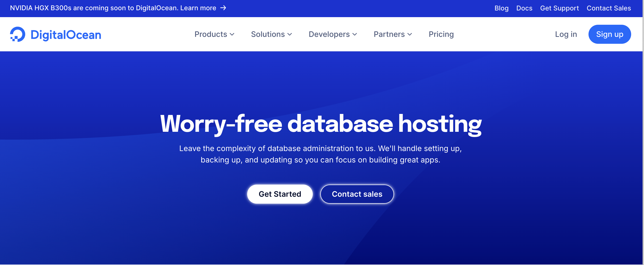Viewport: 644px width, 265px height.
Task: Expand the Products dropdown chevron
Action: 232,34
